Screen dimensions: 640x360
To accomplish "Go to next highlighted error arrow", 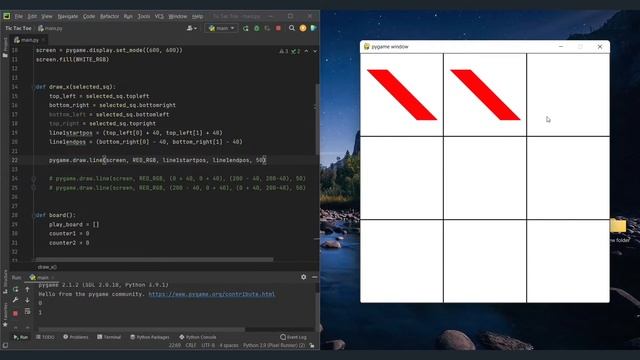I will 315,51.
